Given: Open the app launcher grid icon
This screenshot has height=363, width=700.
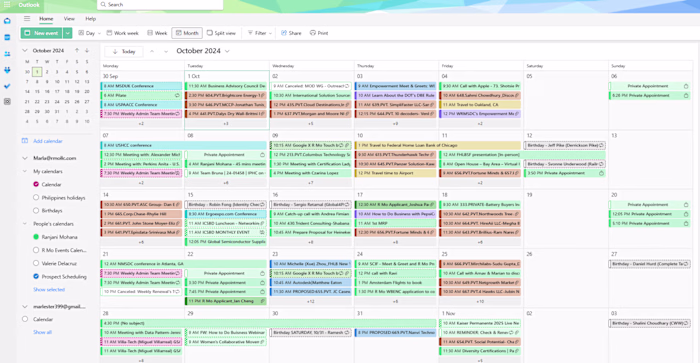Looking at the screenshot, I should click(7, 5).
